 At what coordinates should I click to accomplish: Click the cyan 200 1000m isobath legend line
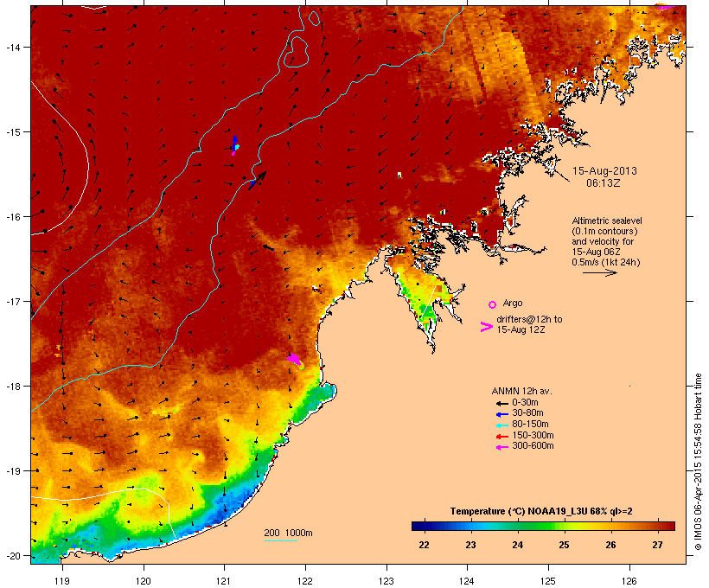280,540
